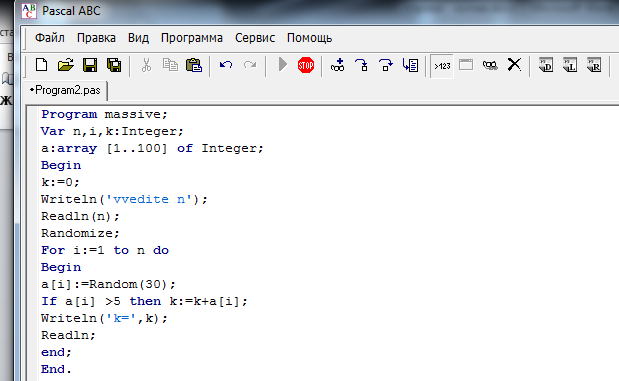The height and width of the screenshot is (381, 619).
Task: Click the toolbar icon marked D
Action: click(546, 65)
